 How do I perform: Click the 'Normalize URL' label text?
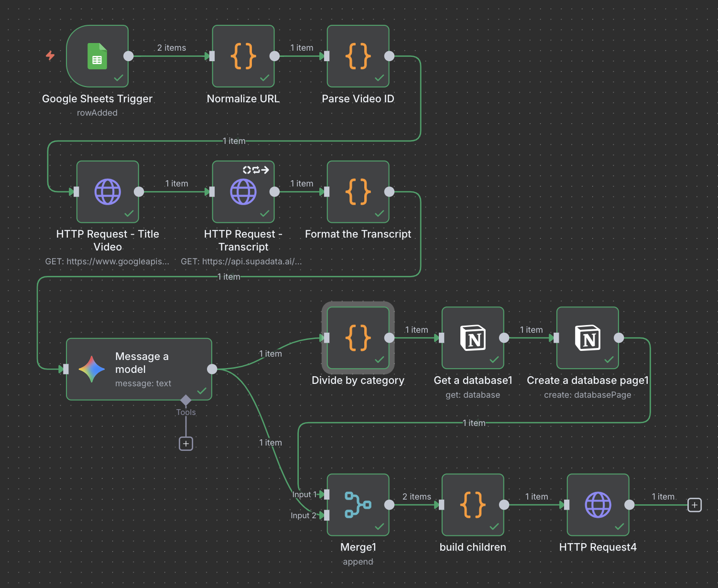243,99
